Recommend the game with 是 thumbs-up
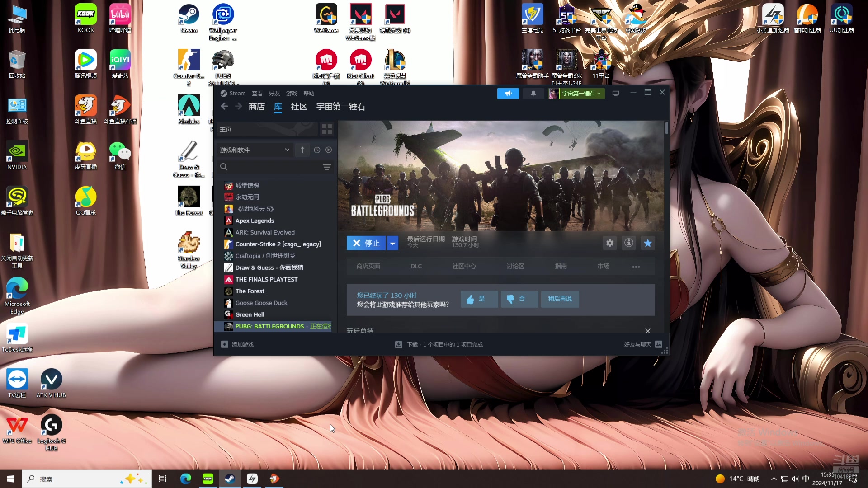The height and width of the screenshot is (488, 868). click(479, 299)
